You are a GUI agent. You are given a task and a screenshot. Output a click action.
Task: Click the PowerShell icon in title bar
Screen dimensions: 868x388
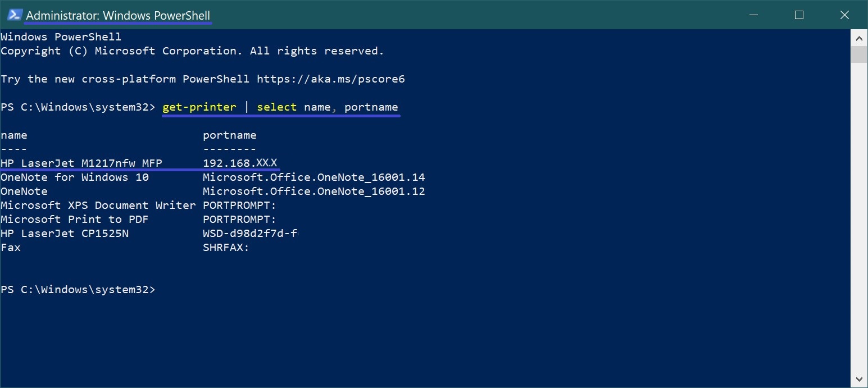(x=15, y=15)
